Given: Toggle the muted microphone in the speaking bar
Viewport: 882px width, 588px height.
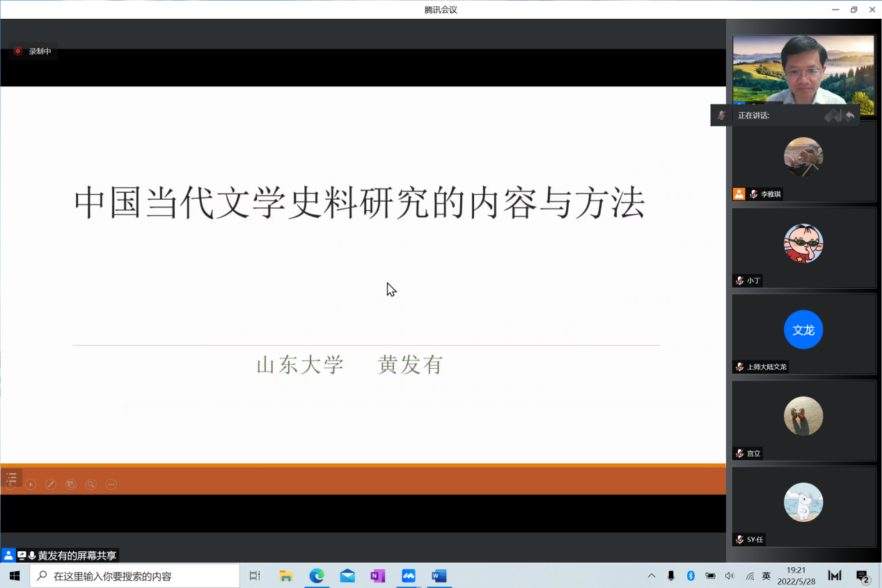Looking at the screenshot, I should pyautogui.click(x=723, y=116).
